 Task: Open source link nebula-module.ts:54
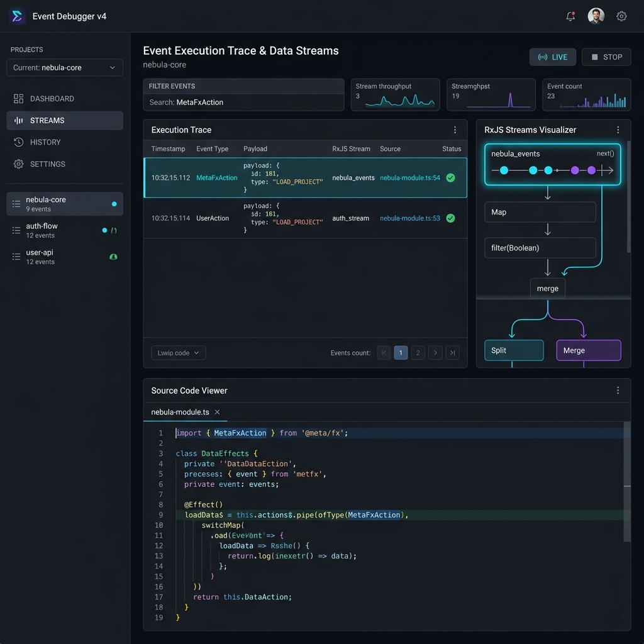pos(409,178)
